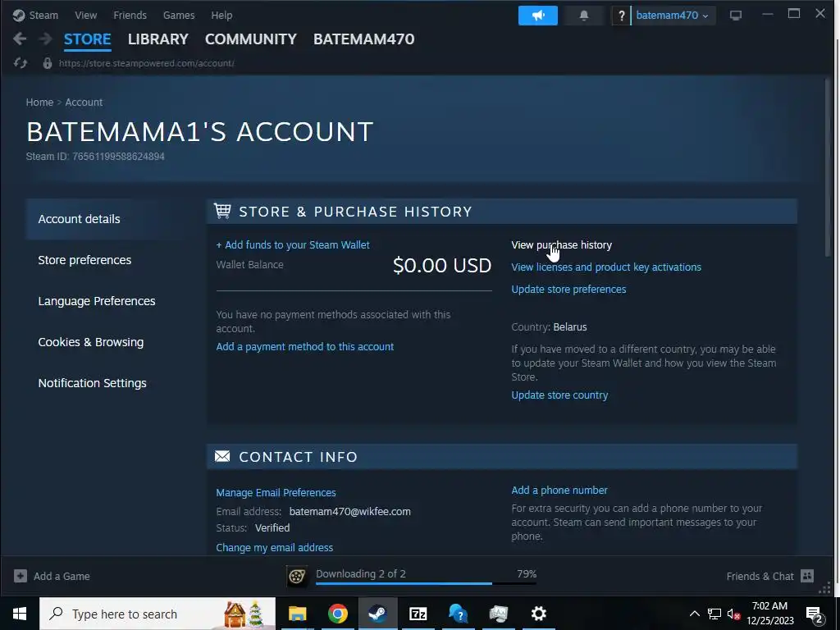
Task: Click Add a payment method to this account
Action: pyautogui.click(x=305, y=347)
